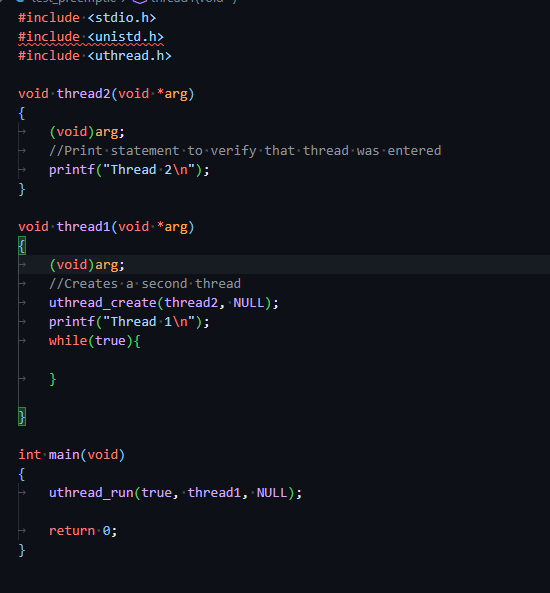Open the test_preempt file breadcrumb
Viewport: 550px width, 593px height.
point(74,1)
